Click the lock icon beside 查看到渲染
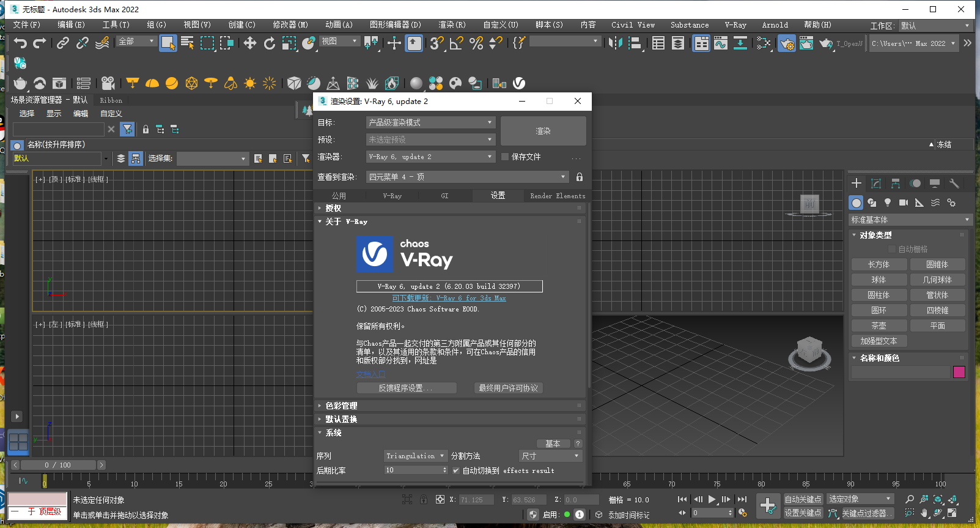The image size is (980, 528). (x=579, y=177)
